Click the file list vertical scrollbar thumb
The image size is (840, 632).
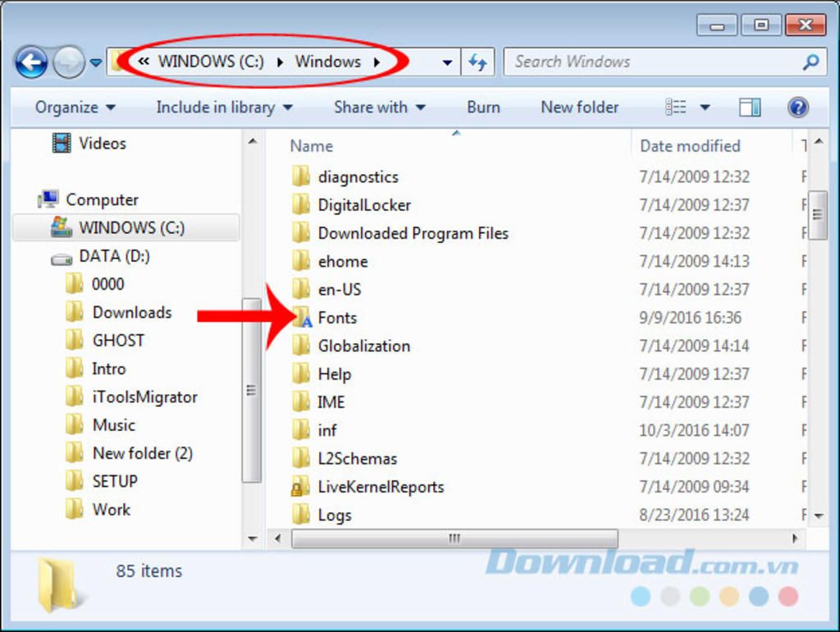[818, 215]
